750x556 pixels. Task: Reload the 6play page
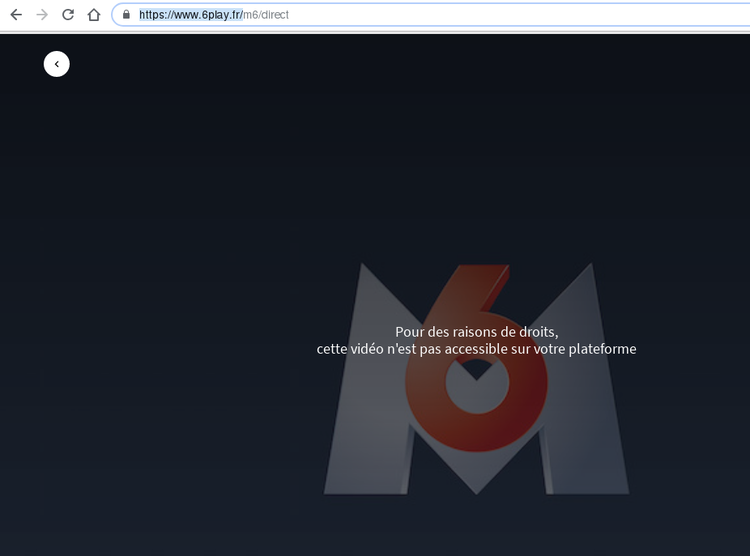pyautogui.click(x=68, y=15)
